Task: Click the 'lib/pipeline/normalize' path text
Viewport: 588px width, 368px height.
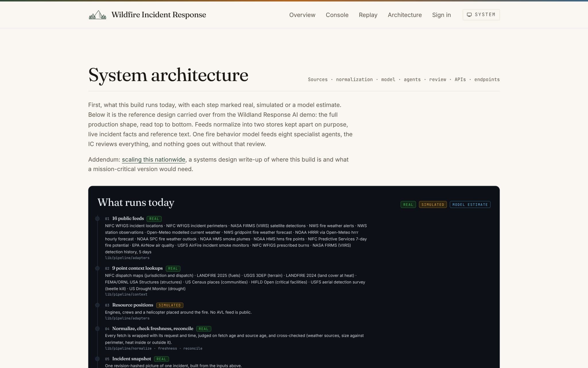Action: click(x=128, y=348)
